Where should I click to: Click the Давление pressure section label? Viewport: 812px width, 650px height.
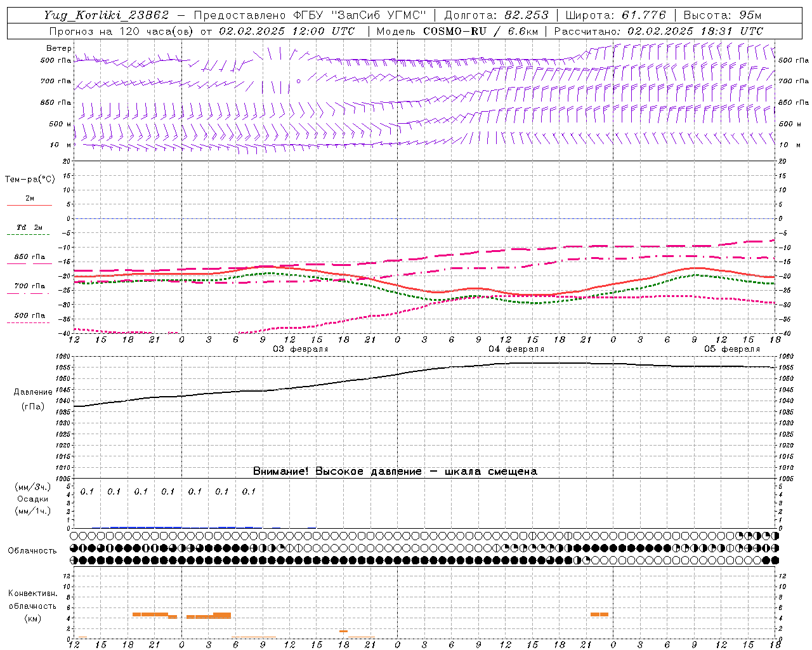33,392
